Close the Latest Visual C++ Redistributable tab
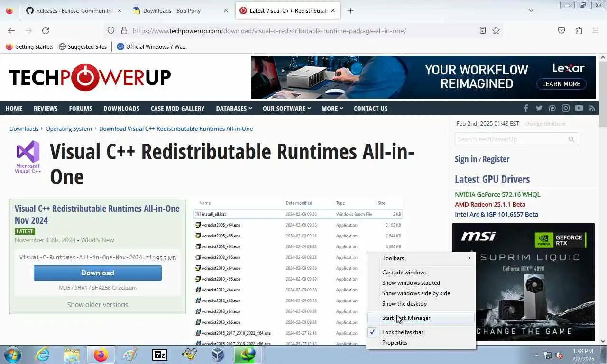This screenshot has height=364, width=607. 334,10
